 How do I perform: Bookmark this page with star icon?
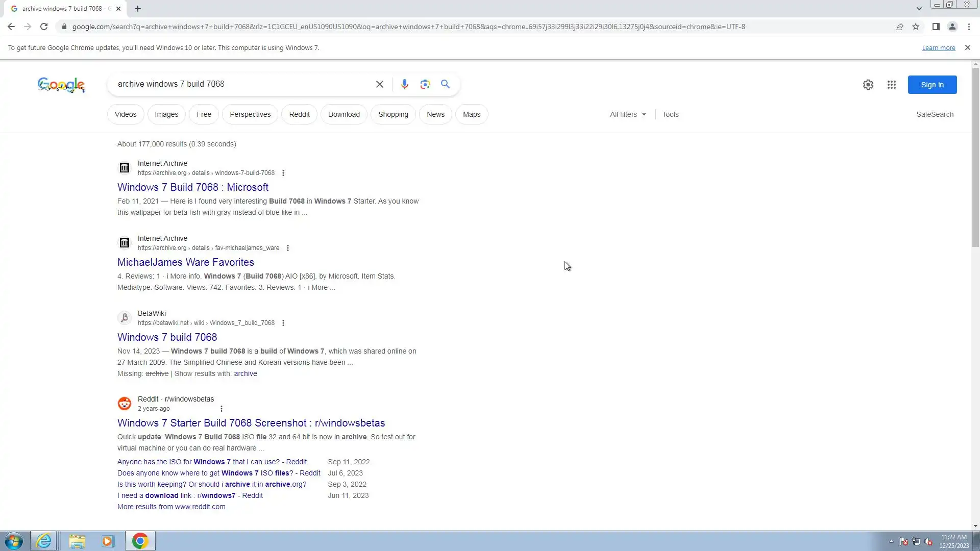tap(916, 27)
